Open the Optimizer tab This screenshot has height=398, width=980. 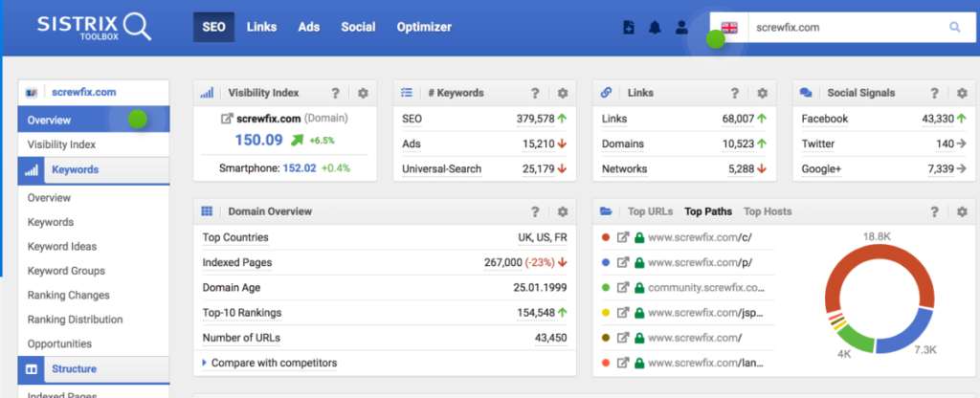[424, 28]
